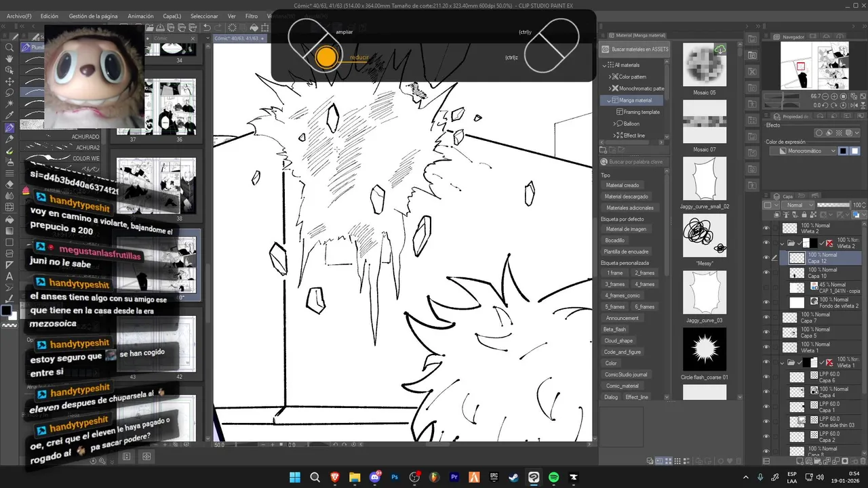Open the Gestión de la página menu
868x488 pixels.
click(93, 16)
